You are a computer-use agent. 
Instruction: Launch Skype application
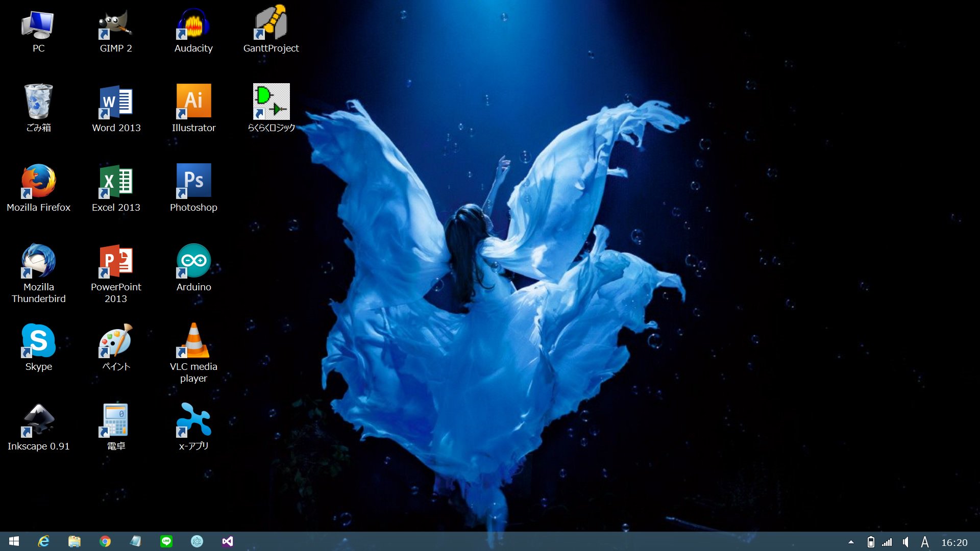[x=37, y=343]
